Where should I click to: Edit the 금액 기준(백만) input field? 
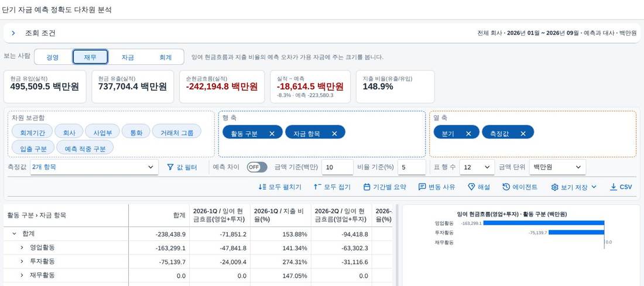pos(337,167)
